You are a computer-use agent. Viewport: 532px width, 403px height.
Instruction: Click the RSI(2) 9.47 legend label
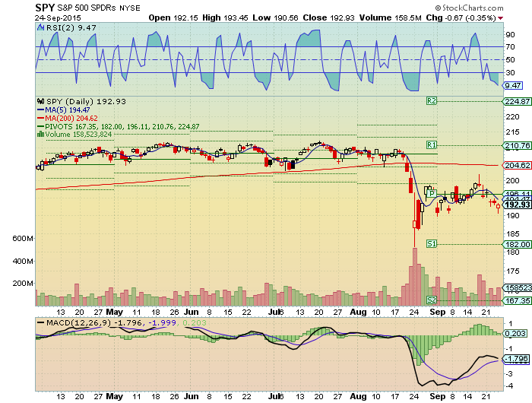coord(71,28)
